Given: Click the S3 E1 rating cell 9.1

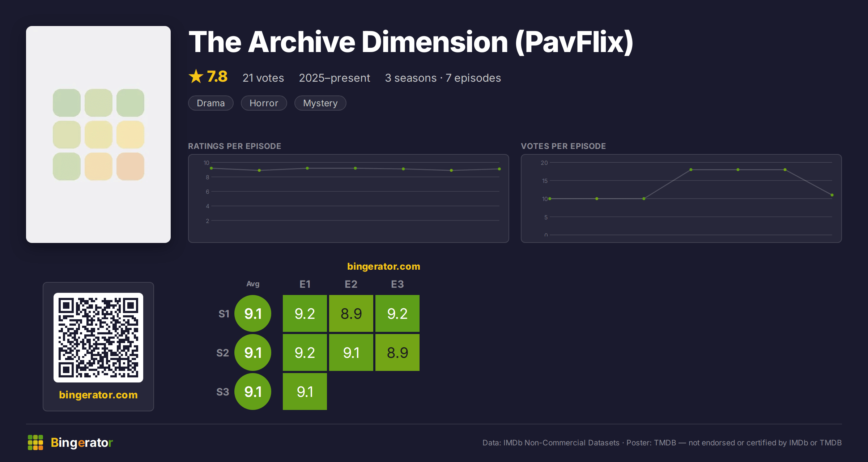Looking at the screenshot, I should (305, 392).
